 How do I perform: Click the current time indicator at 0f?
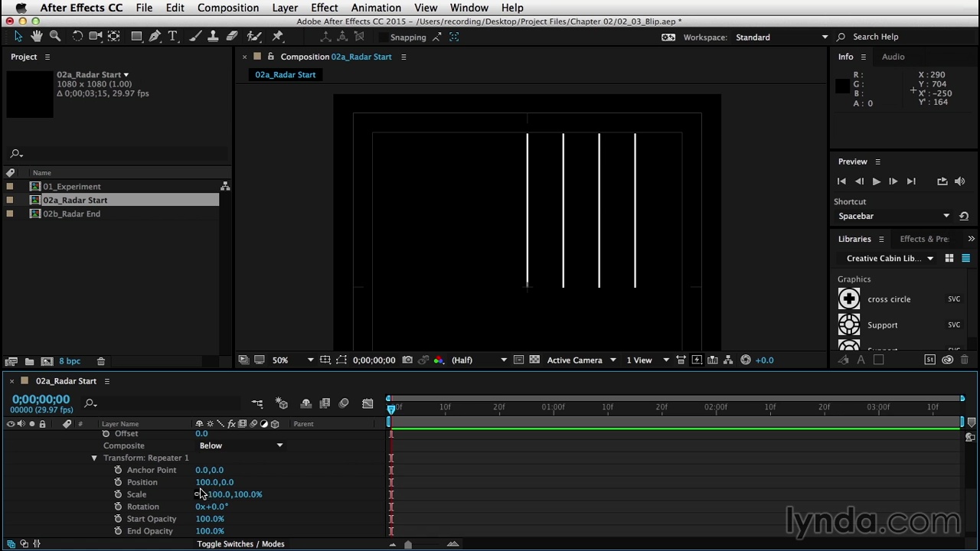point(390,409)
